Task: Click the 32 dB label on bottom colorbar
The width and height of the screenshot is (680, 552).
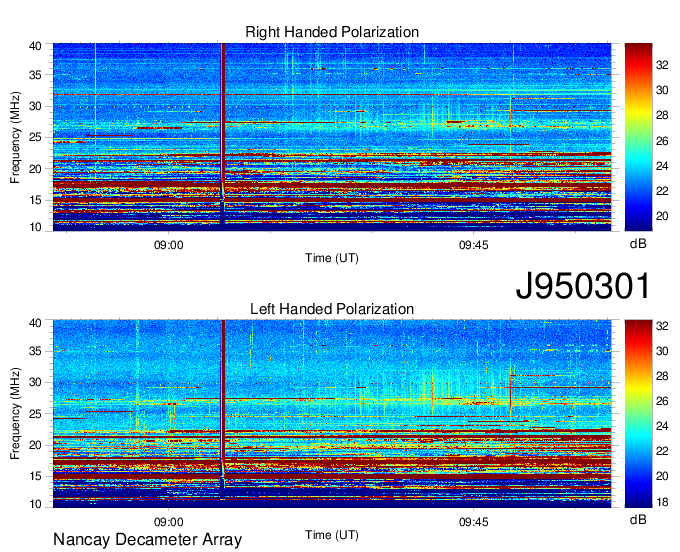Action: point(662,326)
